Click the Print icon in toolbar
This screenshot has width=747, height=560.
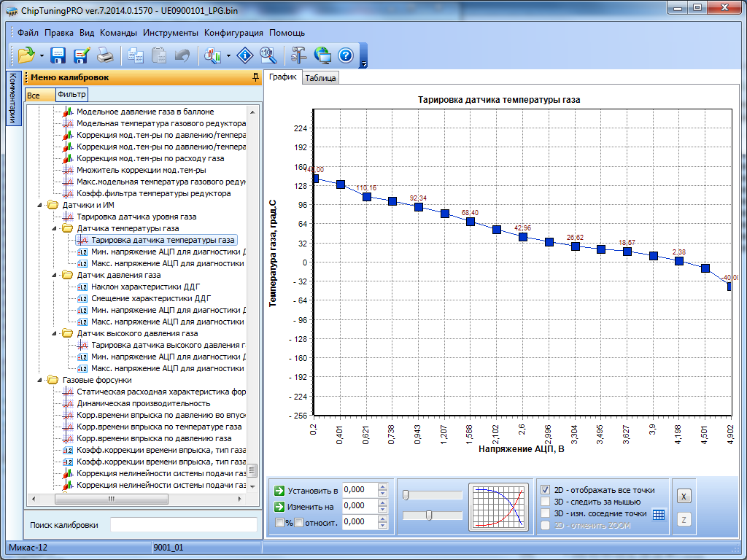[x=105, y=55]
